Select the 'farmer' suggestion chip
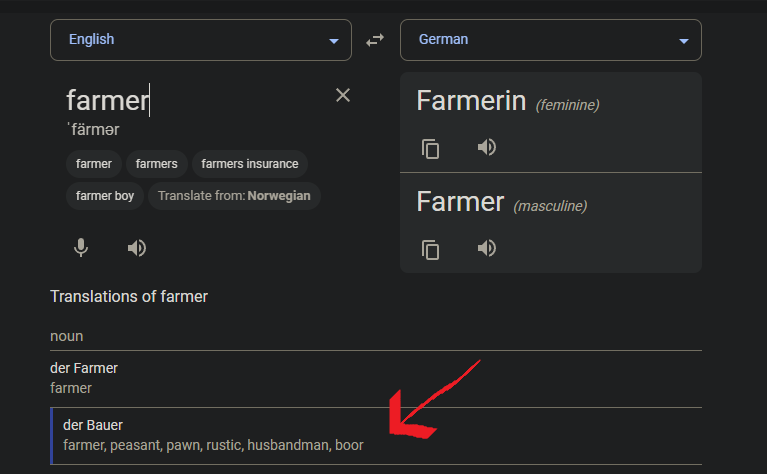The width and height of the screenshot is (767, 474). pyautogui.click(x=94, y=164)
